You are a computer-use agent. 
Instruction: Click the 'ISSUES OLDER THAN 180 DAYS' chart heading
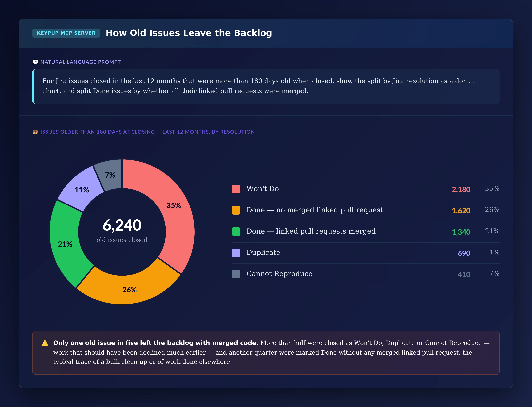click(x=147, y=132)
